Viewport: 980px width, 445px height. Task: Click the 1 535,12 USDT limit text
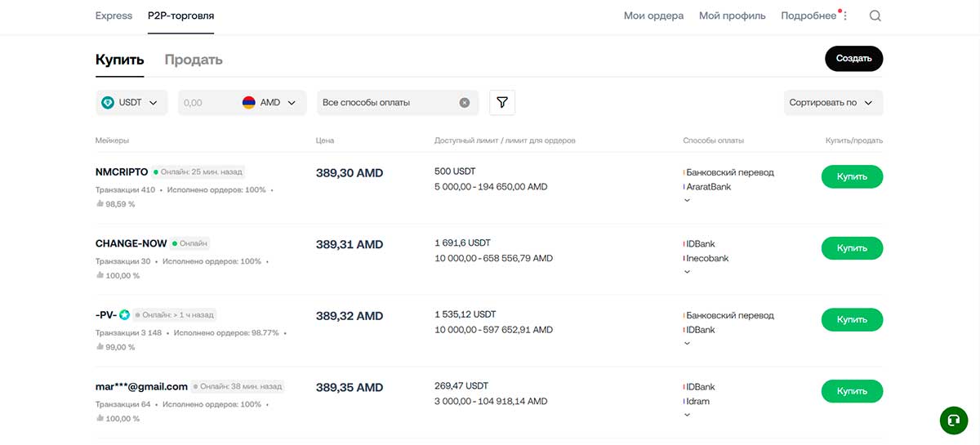pos(465,314)
